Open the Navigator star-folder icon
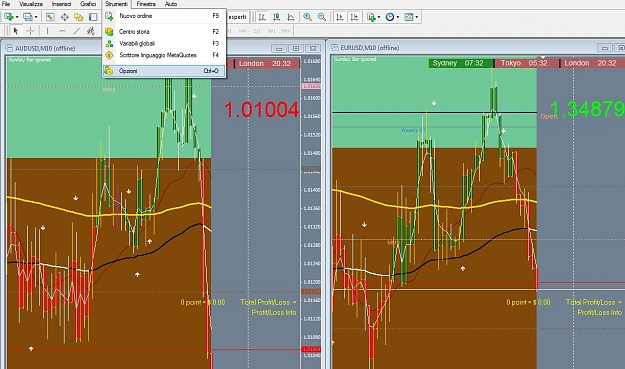 pos(79,17)
